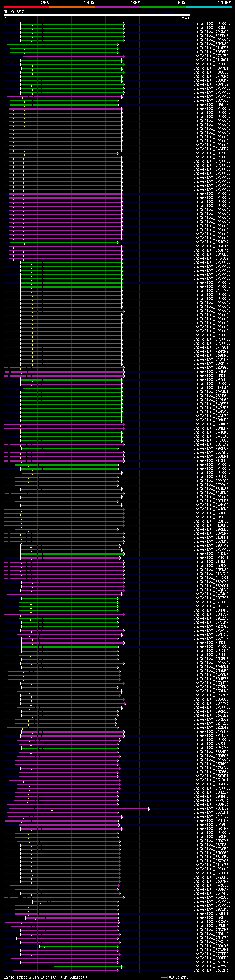Image resolution: width=235 pixels, height=980 pixels.
Task: Select hit UniRef100_B2FDA3
Action: pyautogui.click(x=211, y=36)
